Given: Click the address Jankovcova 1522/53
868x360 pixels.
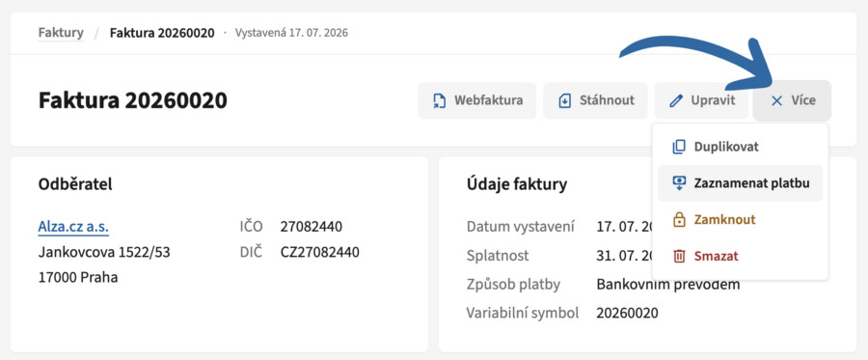Looking at the screenshot, I should (x=104, y=253).
